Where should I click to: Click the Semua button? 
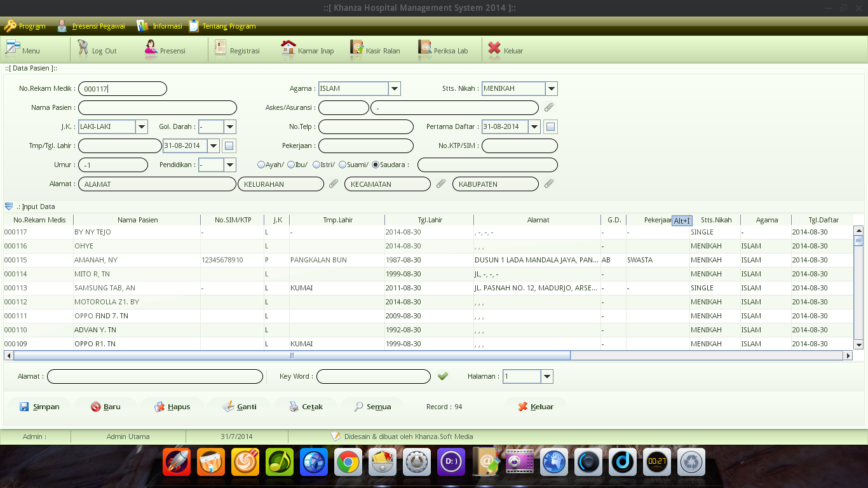[x=372, y=407]
